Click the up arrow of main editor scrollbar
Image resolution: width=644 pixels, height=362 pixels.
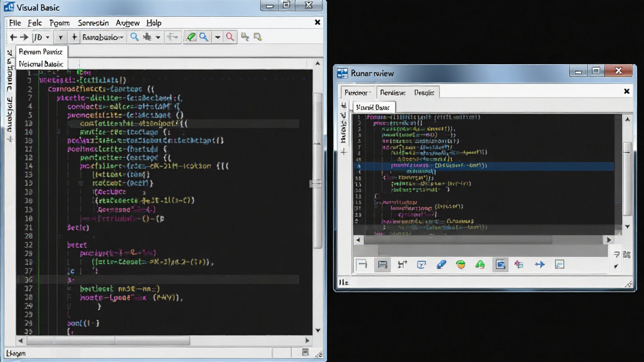pos(318,63)
